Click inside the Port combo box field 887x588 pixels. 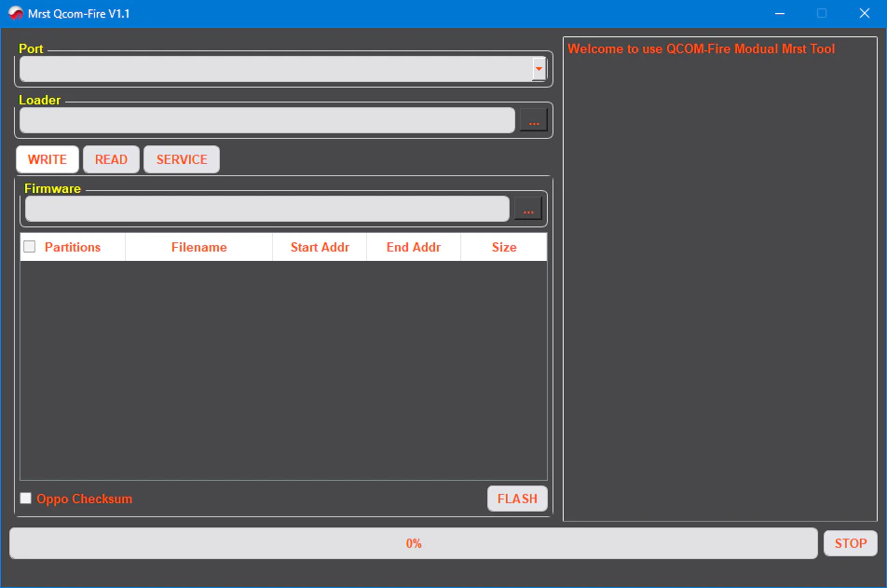coord(275,69)
